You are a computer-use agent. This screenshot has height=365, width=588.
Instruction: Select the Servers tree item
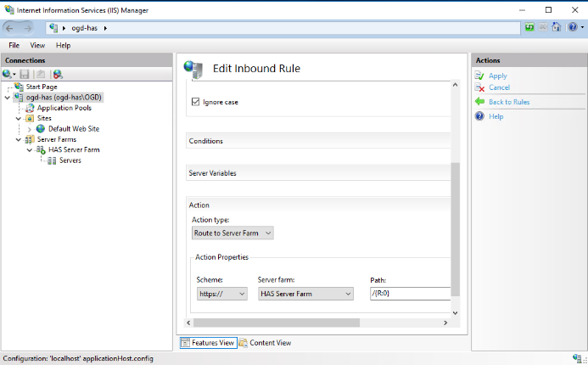click(x=70, y=160)
